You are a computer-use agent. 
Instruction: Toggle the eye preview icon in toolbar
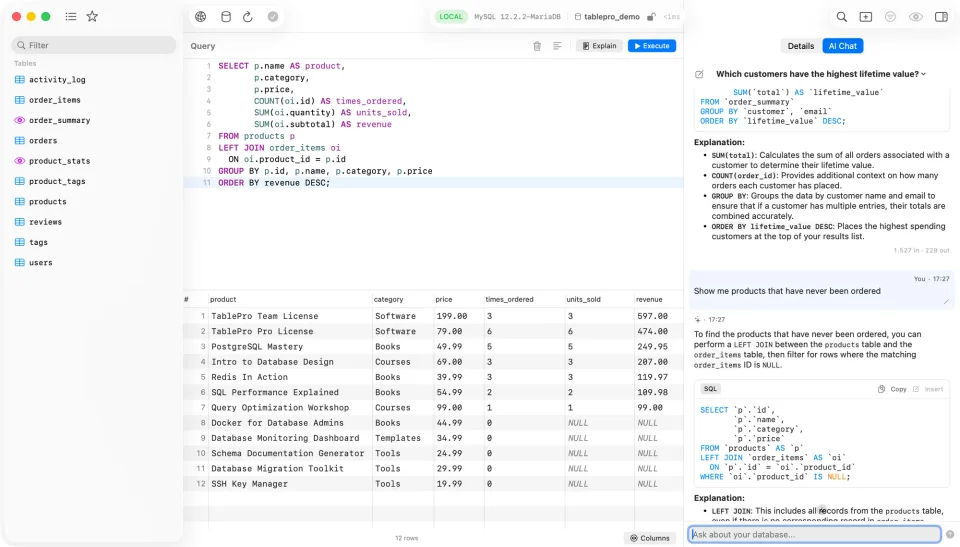point(916,17)
